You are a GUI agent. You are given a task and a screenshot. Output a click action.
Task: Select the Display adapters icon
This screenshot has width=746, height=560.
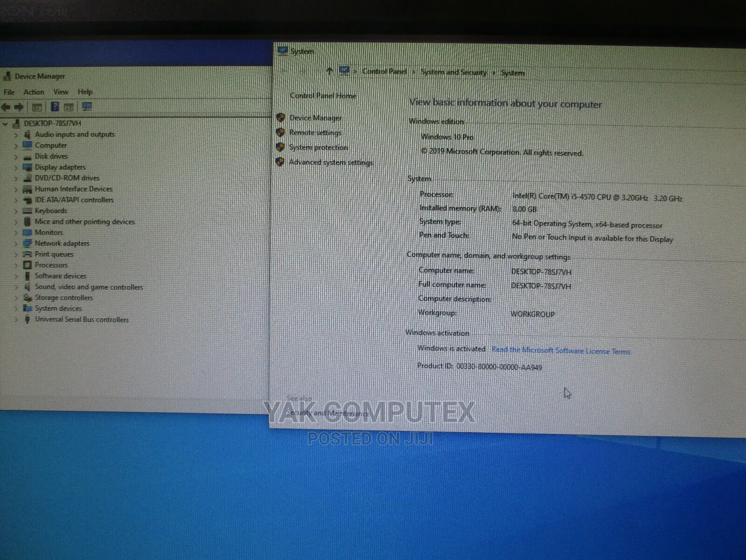[27, 167]
